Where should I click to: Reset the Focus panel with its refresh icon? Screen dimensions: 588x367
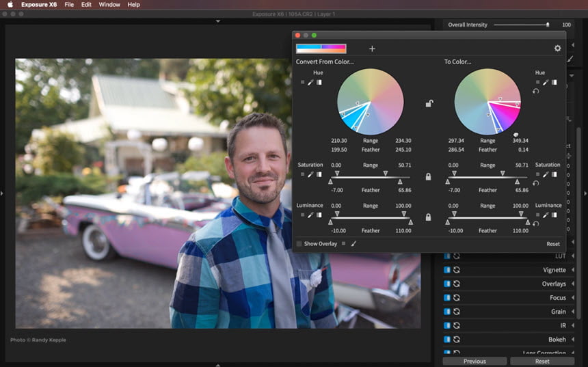tap(456, 298)
